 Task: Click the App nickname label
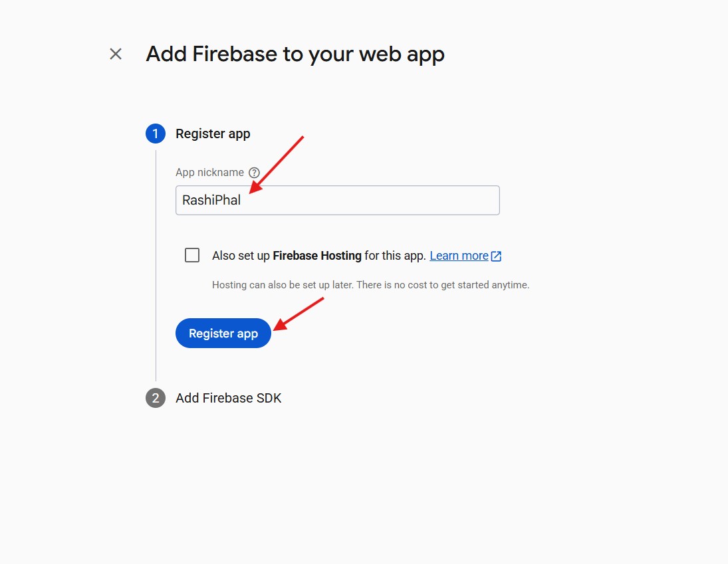tap(209, 173)
